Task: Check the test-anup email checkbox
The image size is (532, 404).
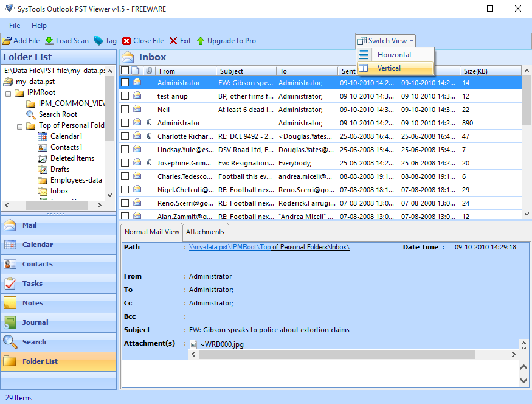Action: [x=125, y=96]
